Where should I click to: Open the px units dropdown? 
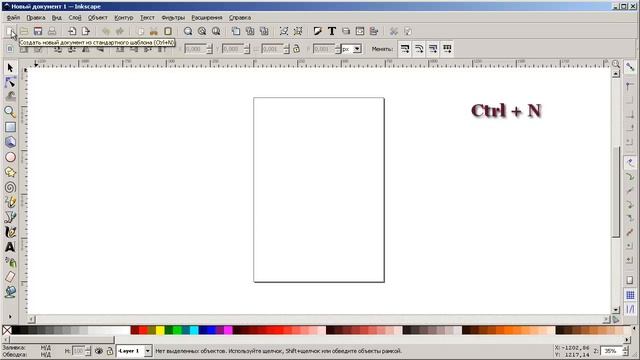click(352, 49)
